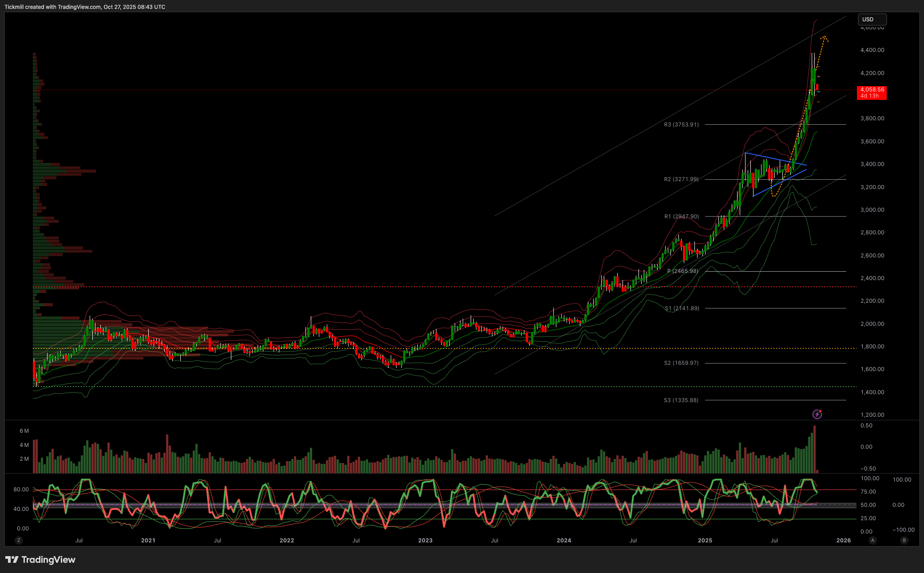Image resolution: width=924 pixels, height=573 pixels.
Task: Click the tallest red volume bar
Action: (x=814, y=448)
